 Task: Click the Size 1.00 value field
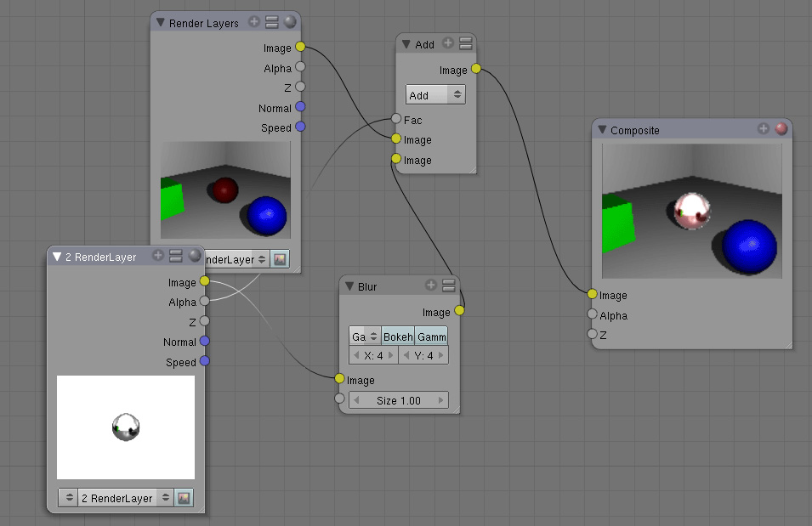(x=399, y=400)
